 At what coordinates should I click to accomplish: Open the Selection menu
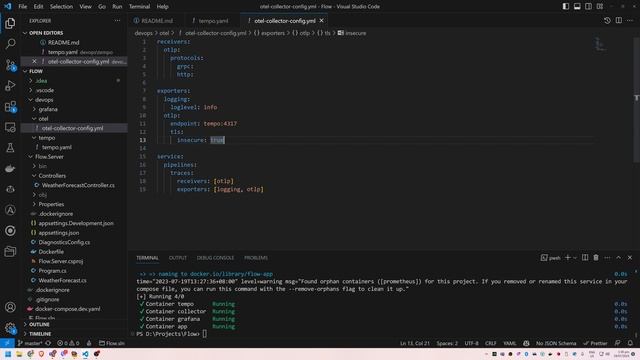(61, 7)
